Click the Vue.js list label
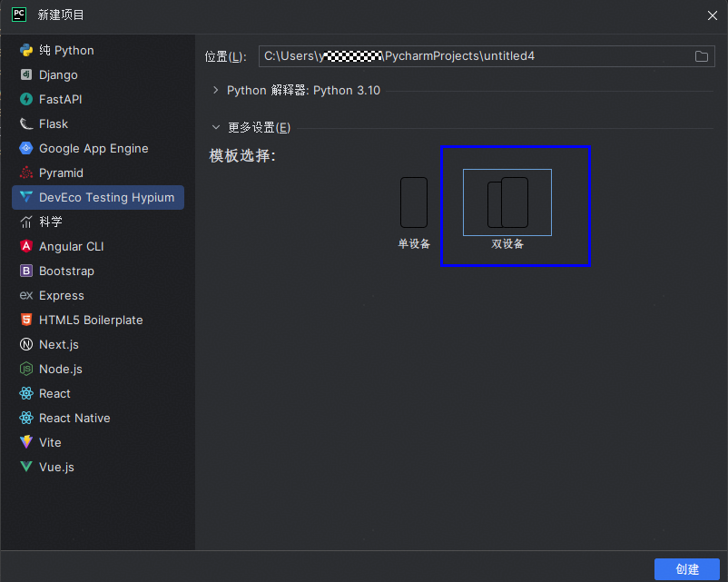This screenshot has height=582, width=728. point(56,468)
